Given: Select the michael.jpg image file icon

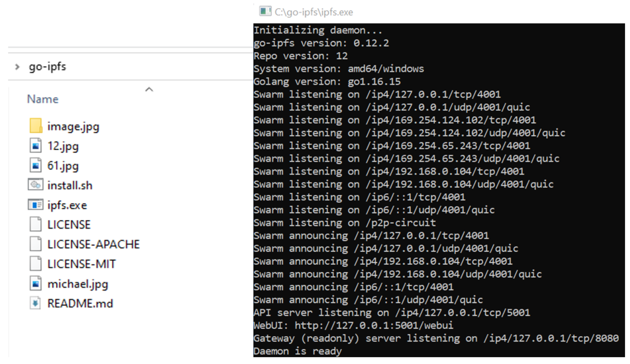Looking at the screenshot, I should (x=35, y=283).
